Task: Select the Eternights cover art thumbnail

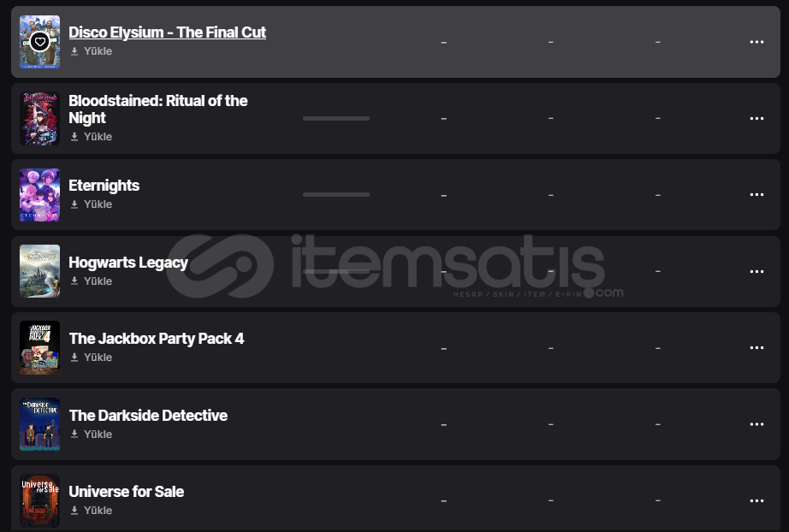Action: [39, 195]
